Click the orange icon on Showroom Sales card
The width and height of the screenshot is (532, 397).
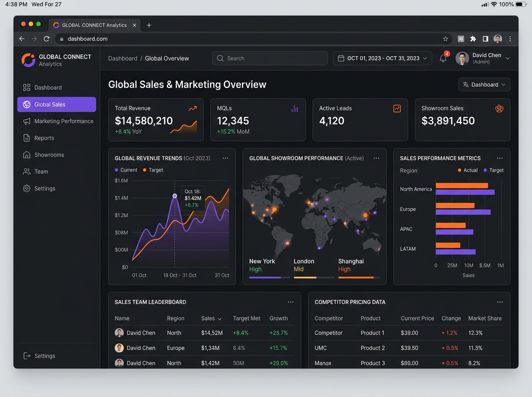[x=499, y=109]
